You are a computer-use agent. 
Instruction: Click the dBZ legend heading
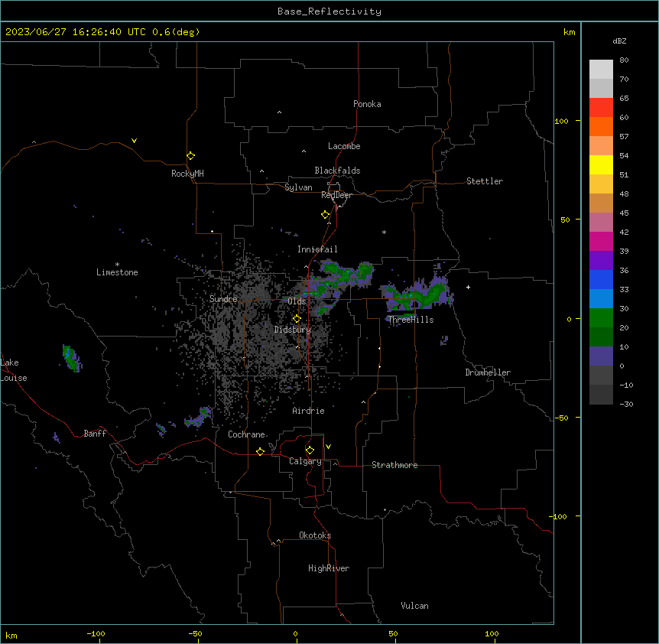pos(619,41)
